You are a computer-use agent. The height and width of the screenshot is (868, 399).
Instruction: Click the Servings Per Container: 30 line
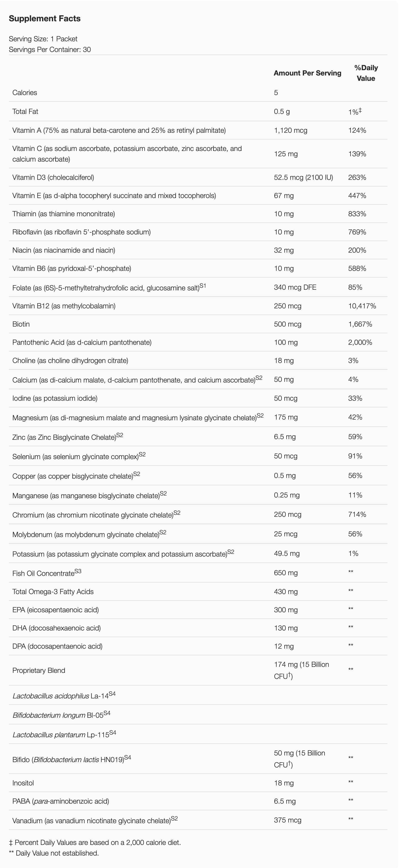pyautogui.click(x=50, y=50)
